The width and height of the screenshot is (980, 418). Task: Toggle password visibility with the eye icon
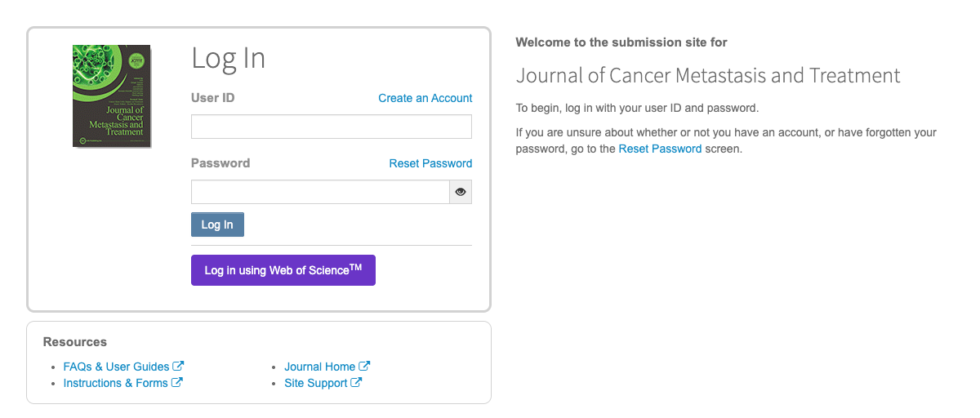[x=461, y=192]
